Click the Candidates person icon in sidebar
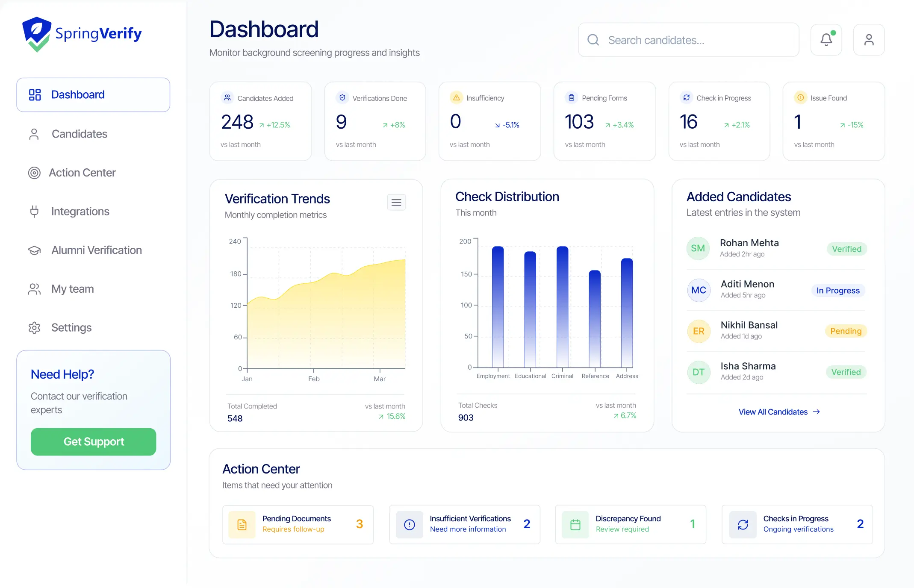 point(34,134)
